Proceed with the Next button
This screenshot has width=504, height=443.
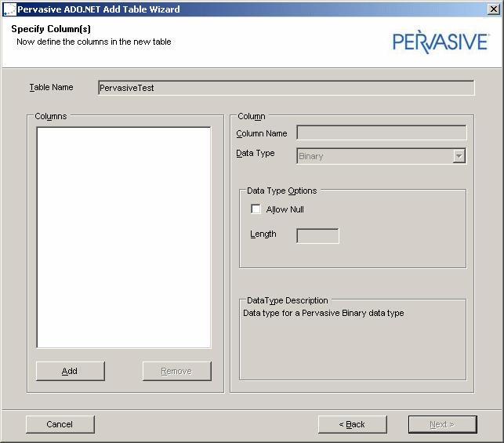(442, 424)
